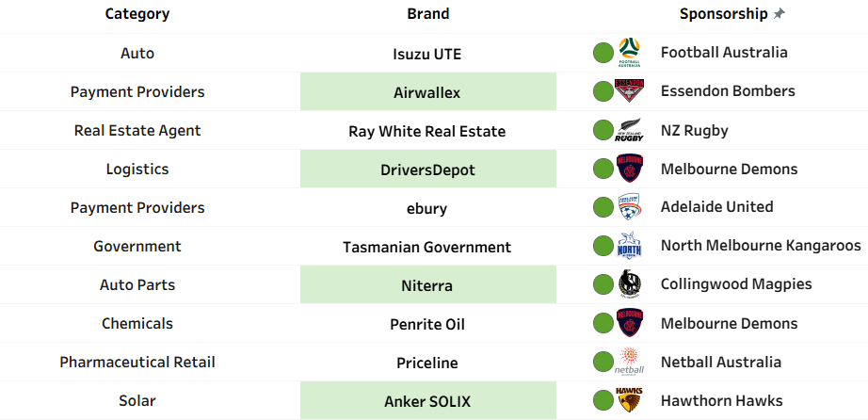Click the Niterra brand cell

[428, 284]
